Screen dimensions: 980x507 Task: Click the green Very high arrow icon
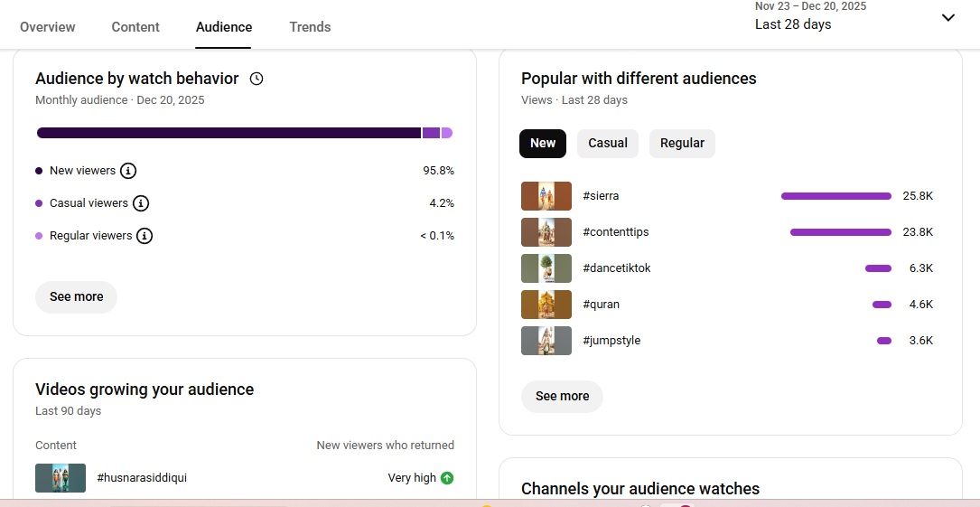pos(447,478)
